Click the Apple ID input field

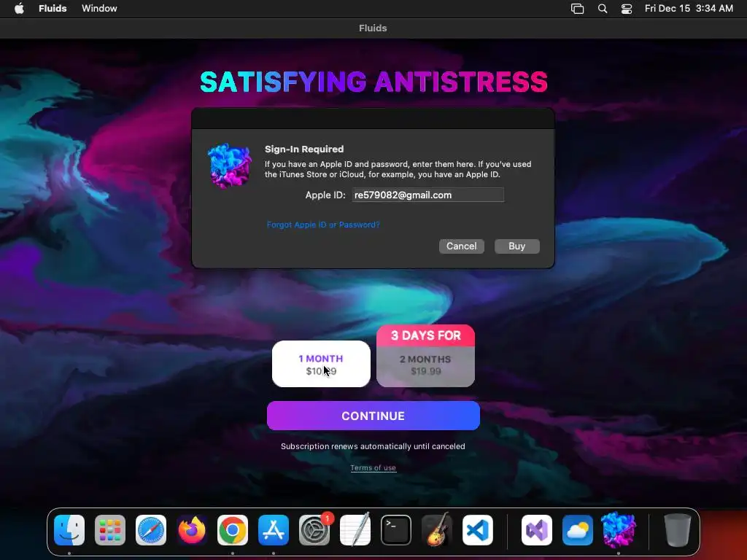(x=427, y=195)
